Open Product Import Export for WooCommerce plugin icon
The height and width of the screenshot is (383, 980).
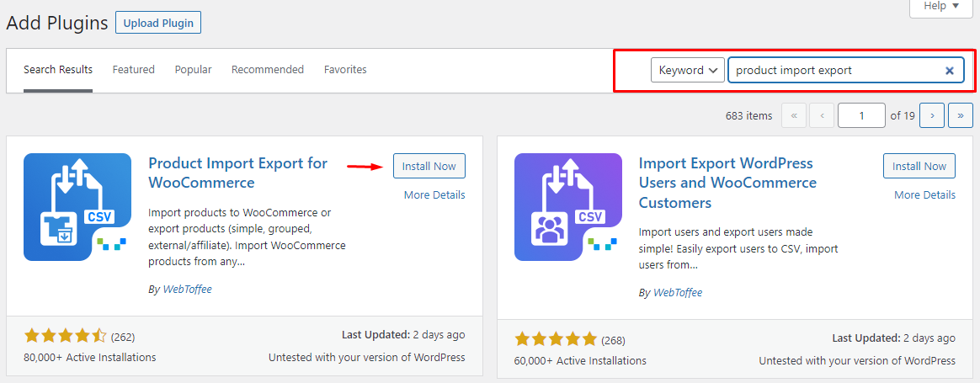(x=77, y=207)
